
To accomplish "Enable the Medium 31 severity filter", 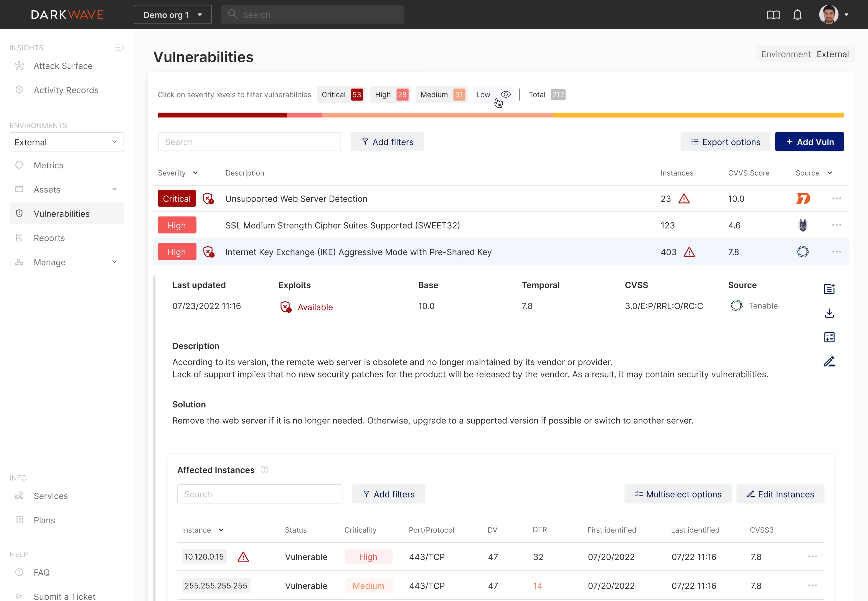I will tap(441, 95).
